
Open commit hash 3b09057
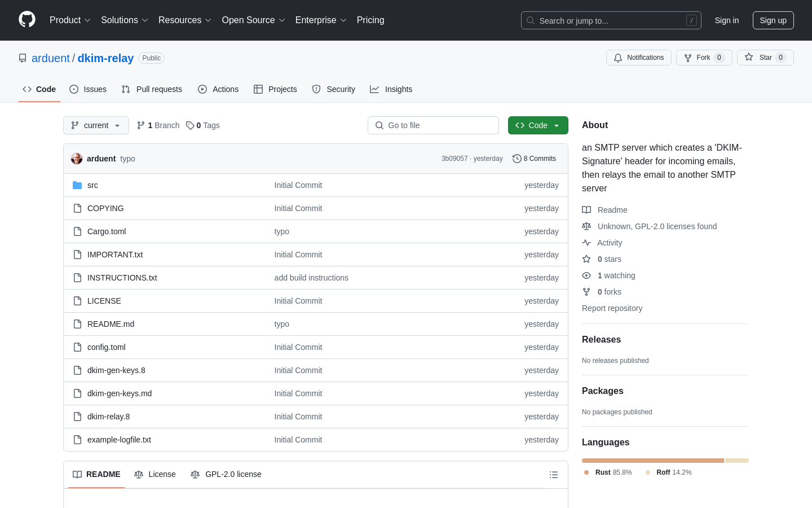[454, 159]
